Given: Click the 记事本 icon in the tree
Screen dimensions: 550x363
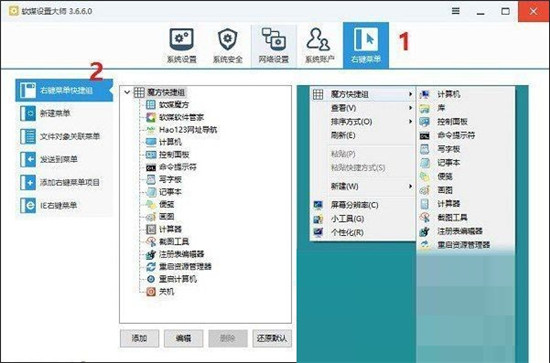Looking at the screenshot, I should tap(151, 192).
